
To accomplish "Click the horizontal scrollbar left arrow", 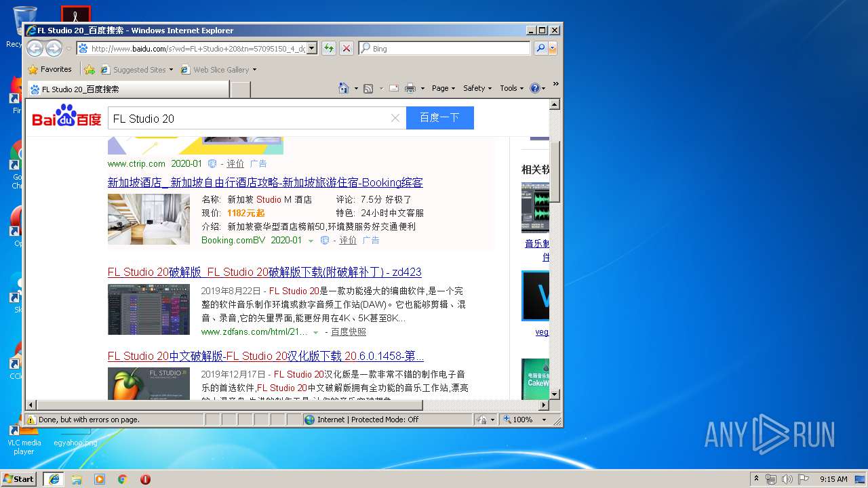I will [31, 405].
